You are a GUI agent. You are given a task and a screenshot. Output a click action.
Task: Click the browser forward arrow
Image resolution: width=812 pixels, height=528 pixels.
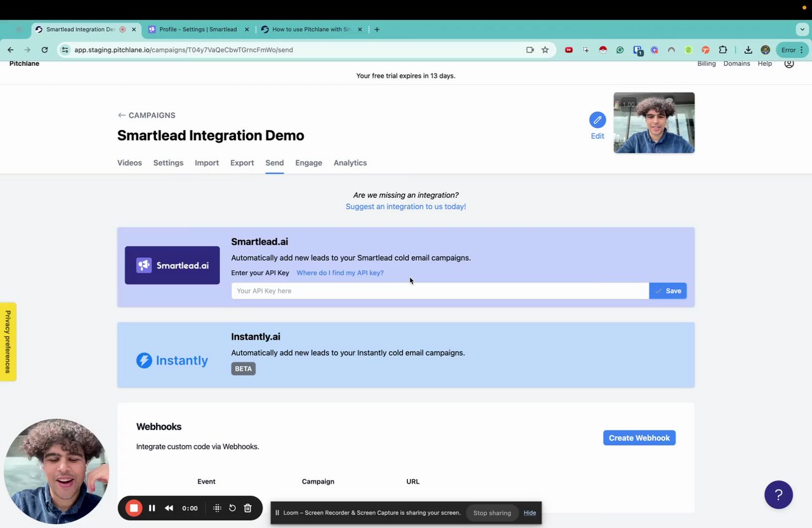(x=27, y=49)
